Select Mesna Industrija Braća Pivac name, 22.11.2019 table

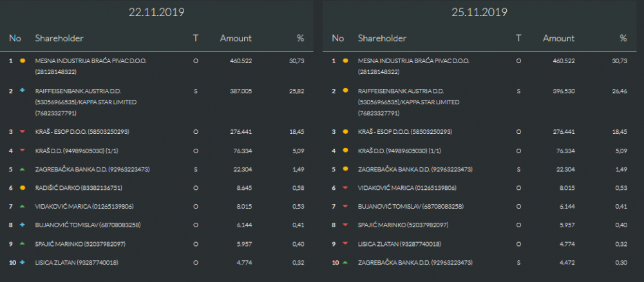click(91, 66)
